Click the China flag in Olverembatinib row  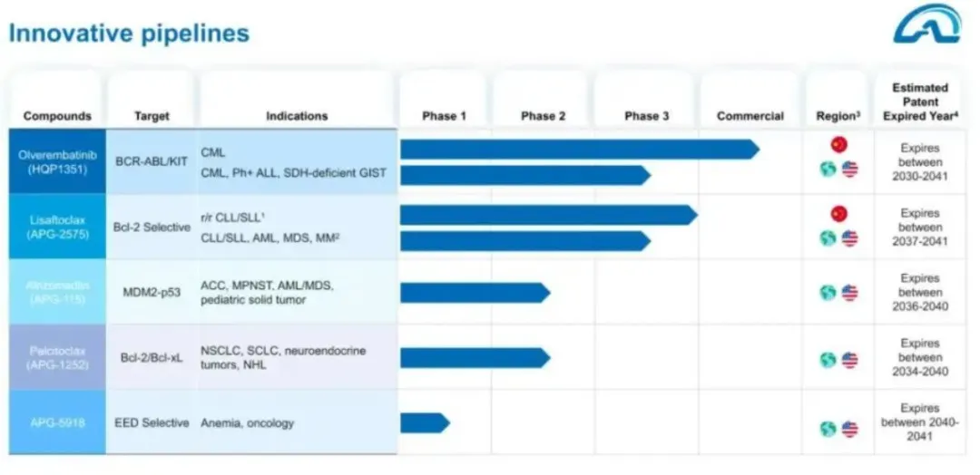pos(838,144)
